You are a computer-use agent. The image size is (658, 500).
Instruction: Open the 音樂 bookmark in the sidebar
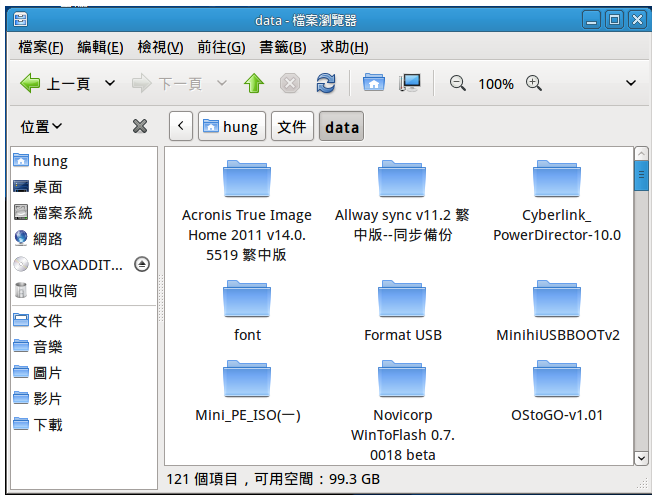(84, 347)
